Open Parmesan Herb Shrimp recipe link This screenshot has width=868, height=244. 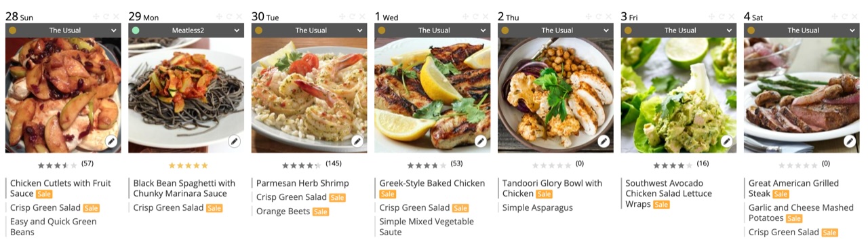[x=302, y=183]
